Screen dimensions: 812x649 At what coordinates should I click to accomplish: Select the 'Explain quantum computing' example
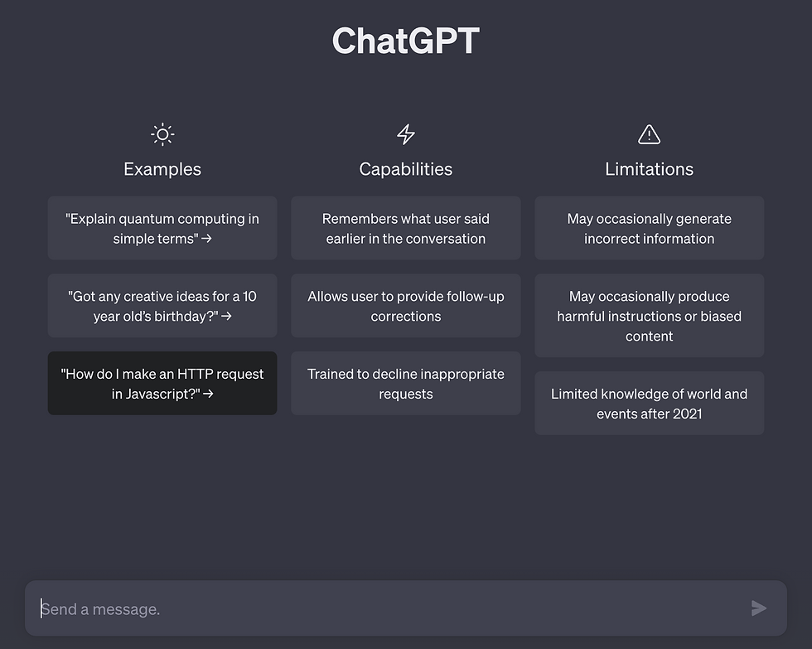(162, 229)
